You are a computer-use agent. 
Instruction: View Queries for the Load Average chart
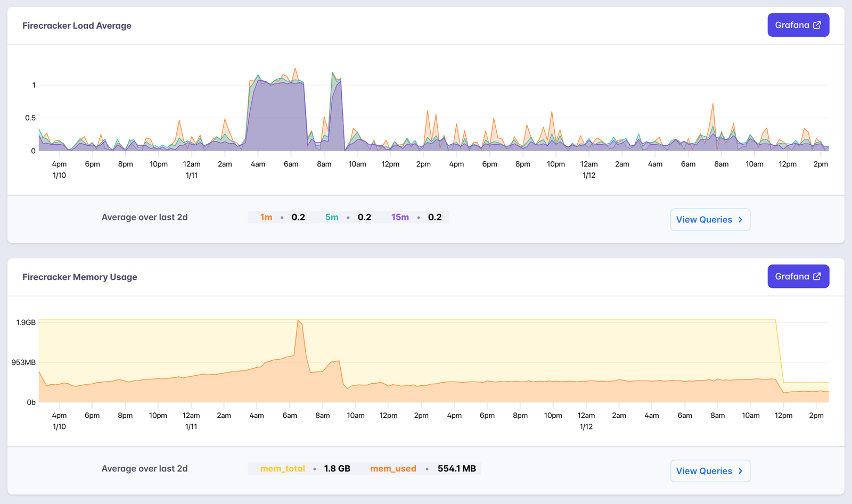710,219
